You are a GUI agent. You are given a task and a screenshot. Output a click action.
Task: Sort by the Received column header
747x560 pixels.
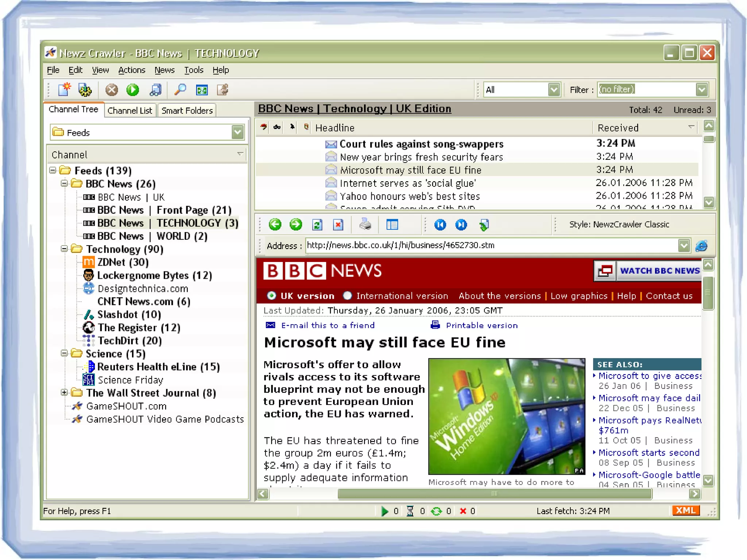pyautogui.click(x=645, y=128)
